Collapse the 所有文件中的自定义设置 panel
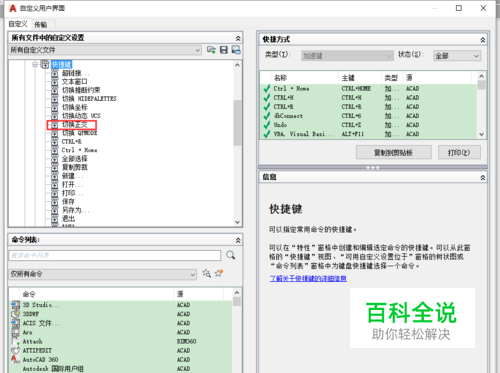This screenshot has width=500, height=373. [x=238, y=38]
